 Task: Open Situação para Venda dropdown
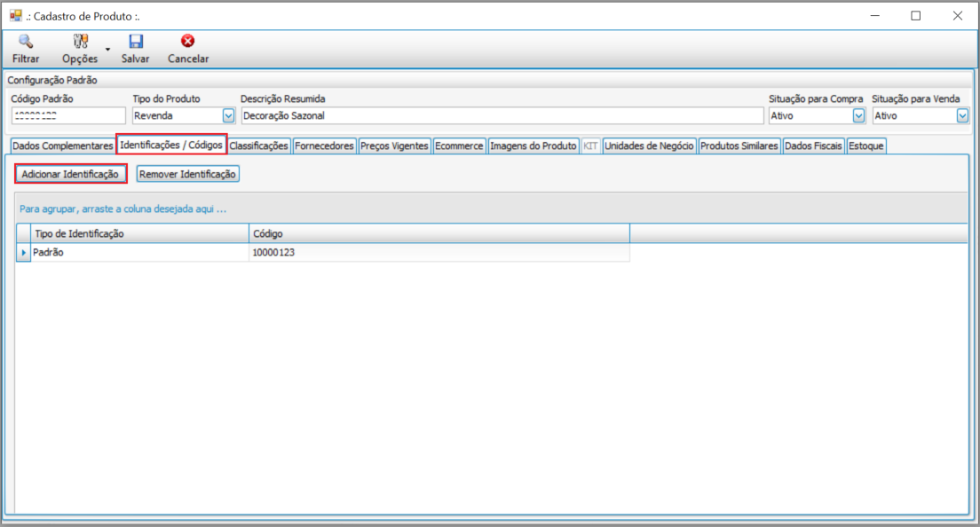tap(962, 115)
